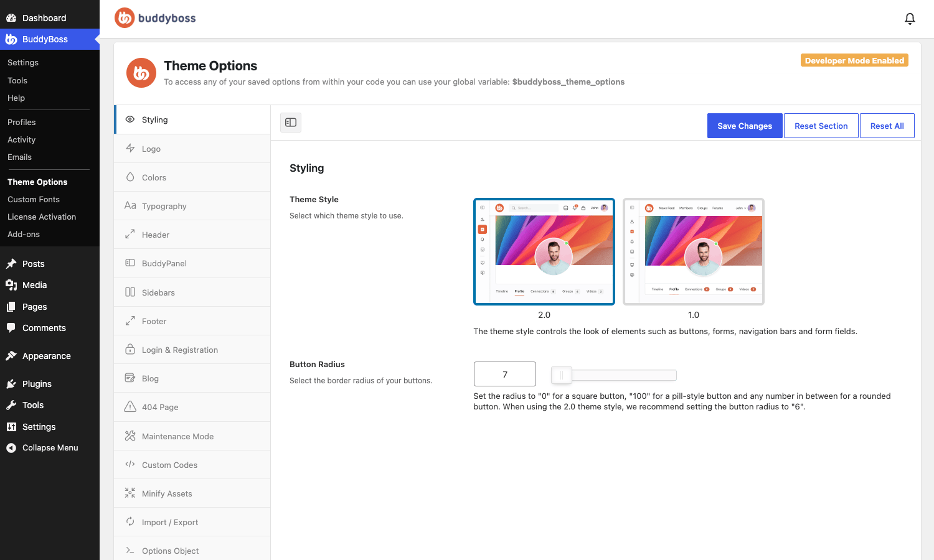Open the Logo section tab

coord(192,149)
